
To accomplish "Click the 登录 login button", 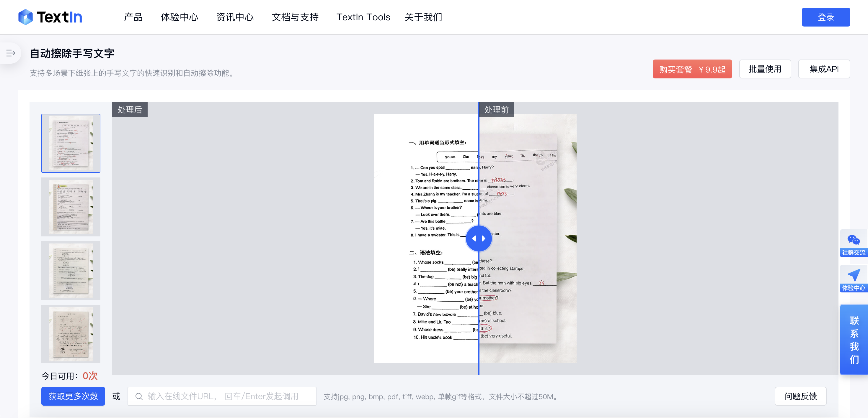I will tap(825, 17).
